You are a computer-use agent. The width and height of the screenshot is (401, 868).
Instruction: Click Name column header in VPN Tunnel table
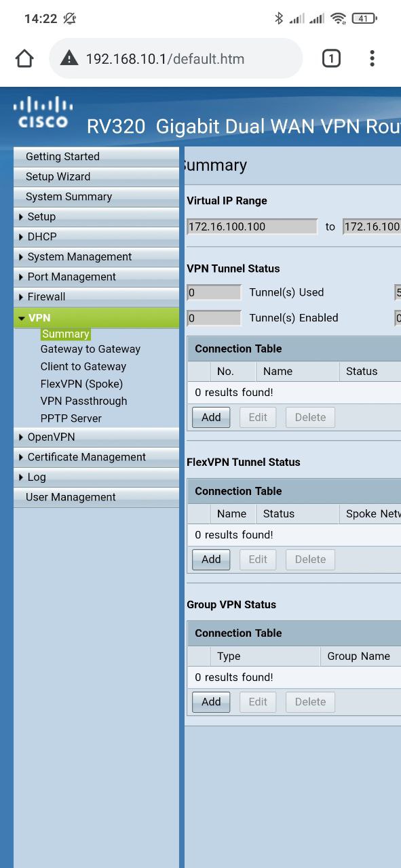[297, 371]
